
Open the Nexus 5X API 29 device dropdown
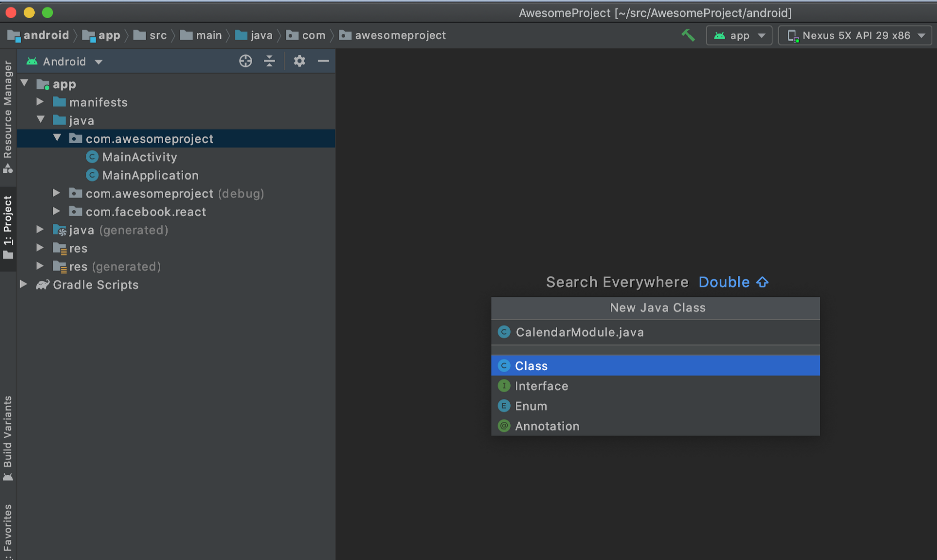tap(855, 36)
